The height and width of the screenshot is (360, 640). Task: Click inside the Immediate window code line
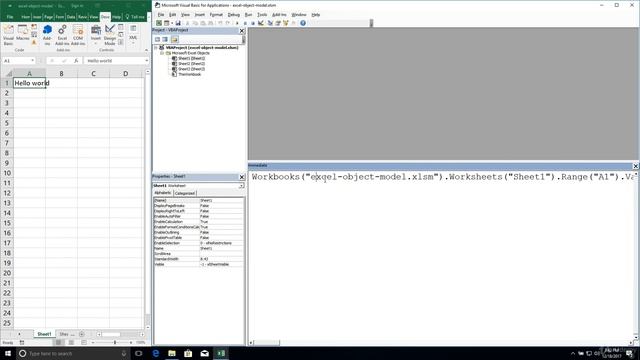tap(444, 177)
